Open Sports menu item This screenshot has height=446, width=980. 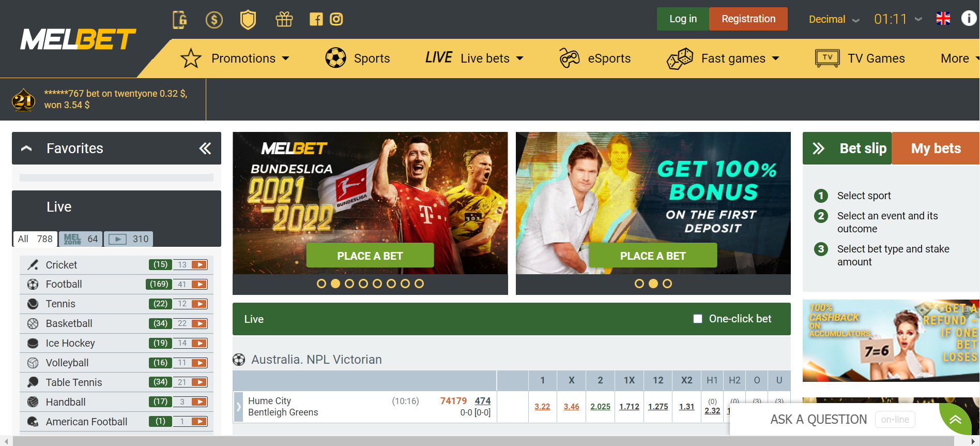(358, 58)
